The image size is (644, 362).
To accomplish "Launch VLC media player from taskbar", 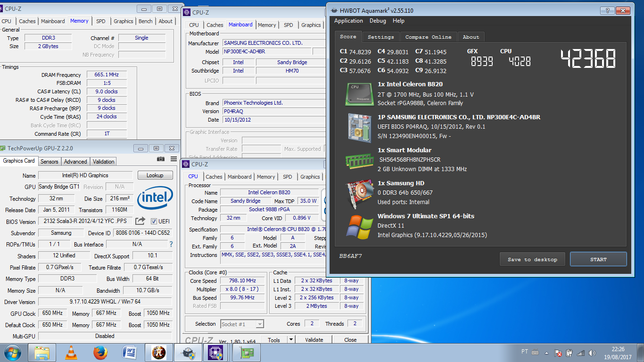I will [71, 353].
